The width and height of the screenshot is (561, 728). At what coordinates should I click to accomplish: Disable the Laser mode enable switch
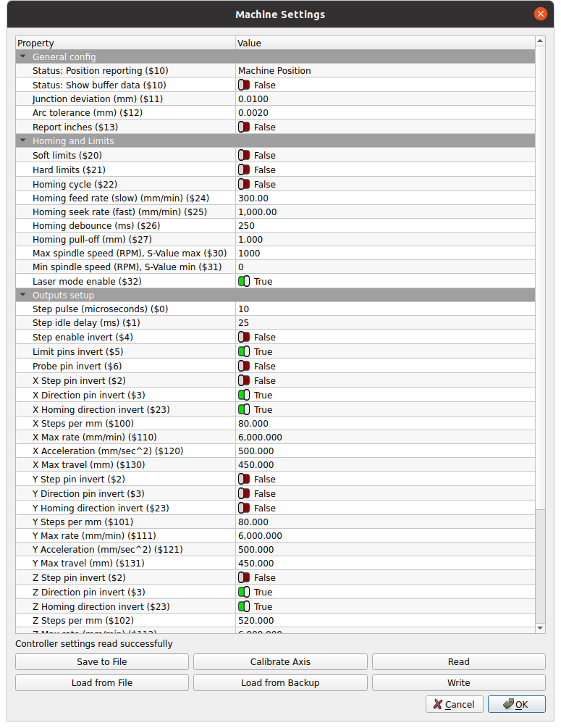(x=244, y=281)
